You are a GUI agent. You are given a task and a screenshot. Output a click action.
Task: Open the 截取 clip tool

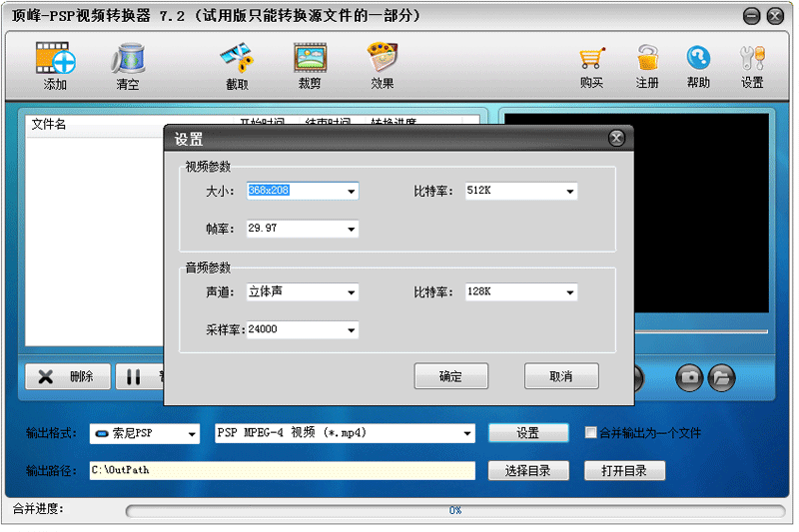(237, 58)
